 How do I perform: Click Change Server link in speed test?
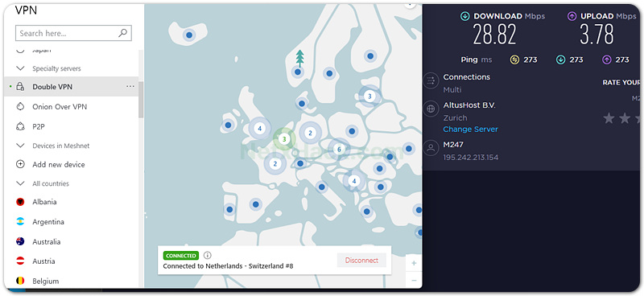pos(470,129)
